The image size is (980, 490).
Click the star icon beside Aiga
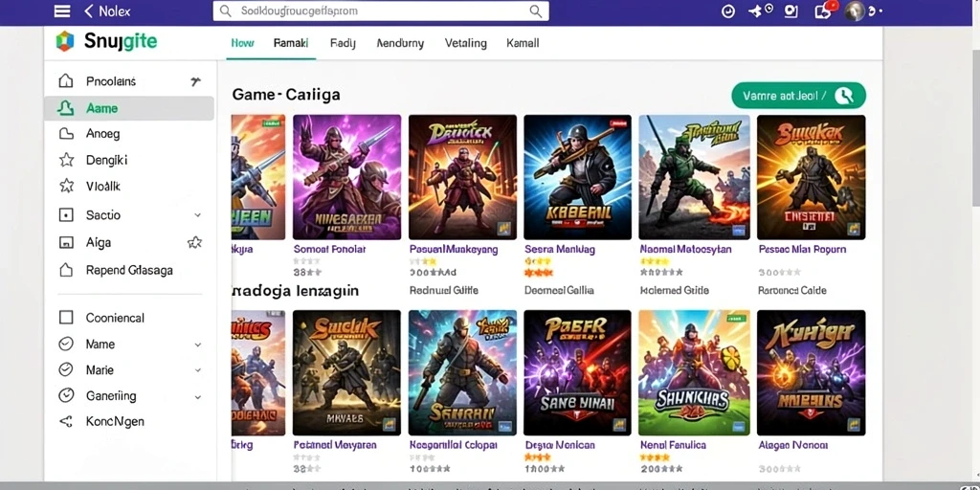tap(195, 242)
